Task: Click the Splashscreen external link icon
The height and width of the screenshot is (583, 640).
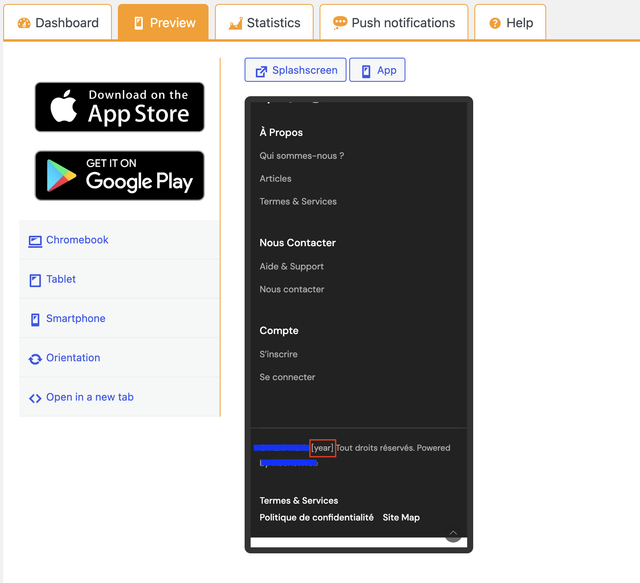Action: click(261, 71)
